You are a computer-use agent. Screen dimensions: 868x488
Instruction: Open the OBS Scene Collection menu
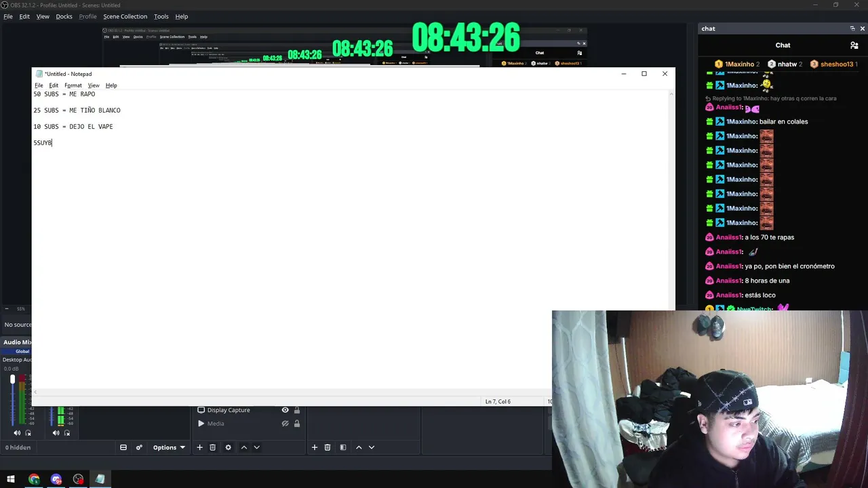click(x=125, y=16)
